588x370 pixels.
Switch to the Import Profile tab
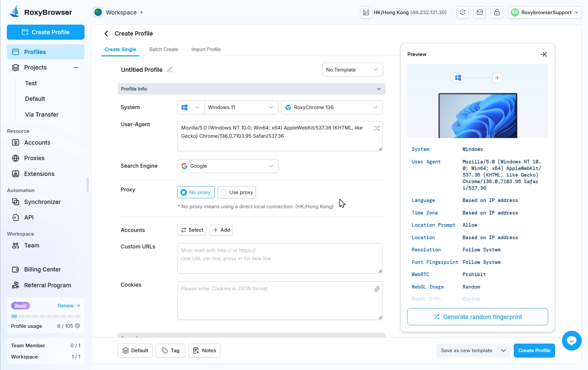tap(206, 49)
